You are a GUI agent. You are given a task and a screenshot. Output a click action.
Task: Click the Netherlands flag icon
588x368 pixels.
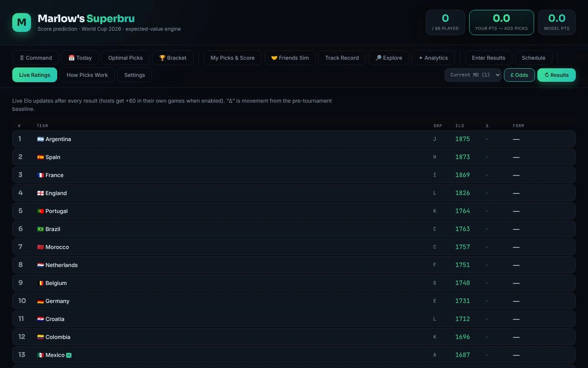point(40,265)
